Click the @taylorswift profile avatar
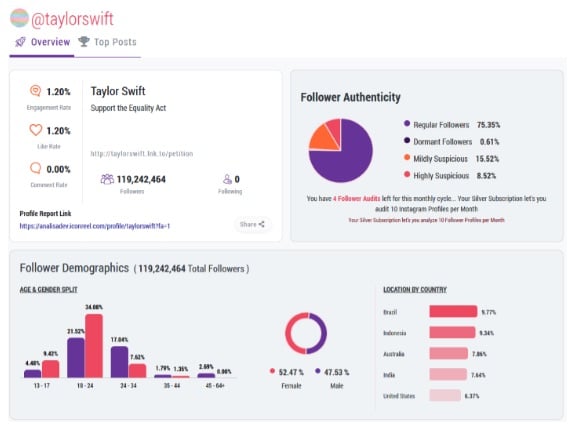Screen dimensions: 584x426 click(x=19, y=18)
